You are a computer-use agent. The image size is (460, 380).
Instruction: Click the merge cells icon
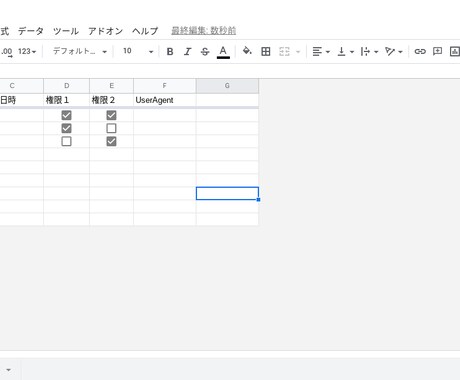click(x=284, y=51)
